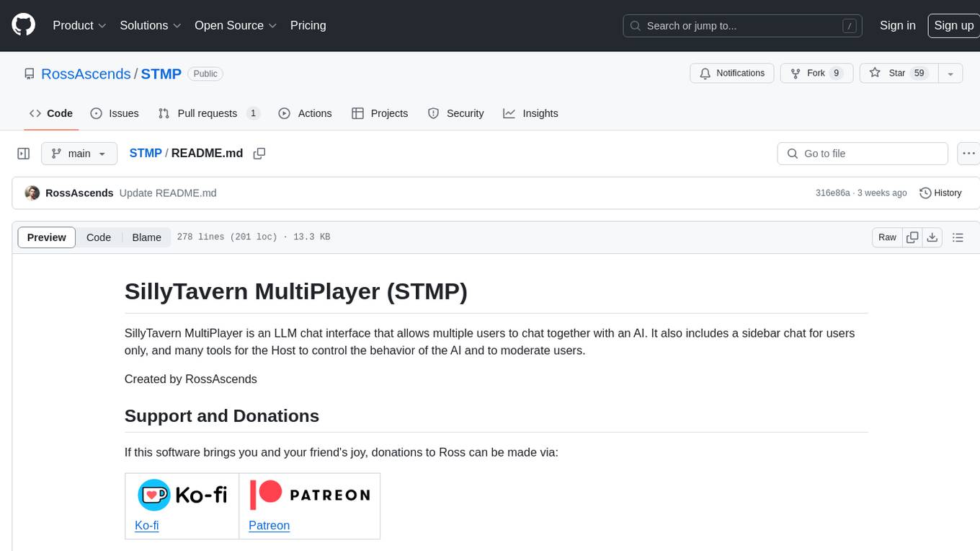Expand the Open Source menu
980x551 pixels.
[x=236, y=25]
